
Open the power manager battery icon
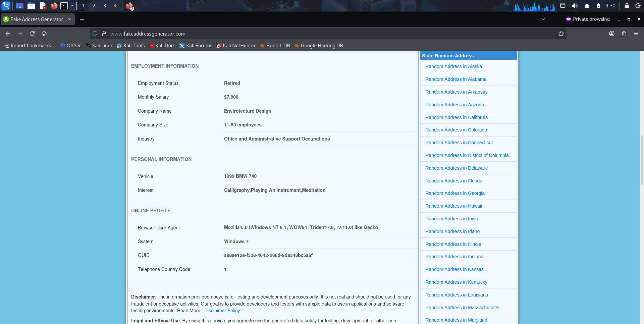pos(598,6)
